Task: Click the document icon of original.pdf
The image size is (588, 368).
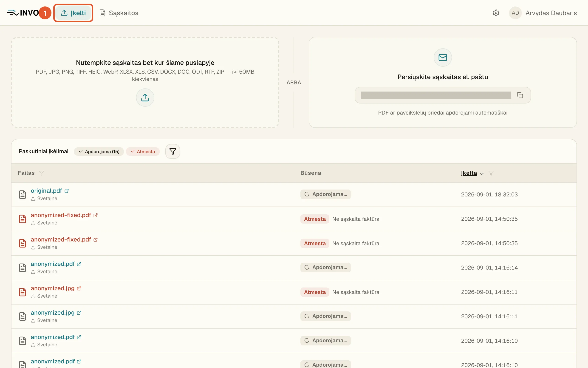Action: point(22,195)
